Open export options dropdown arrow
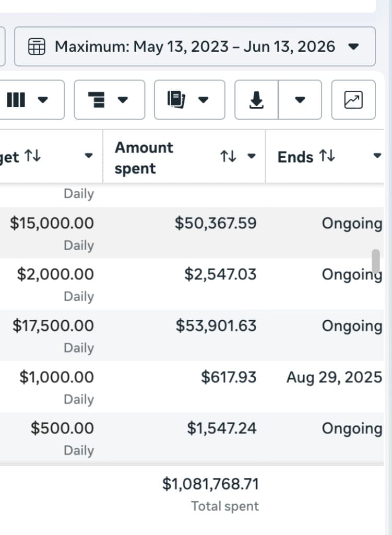 point(300,100)
